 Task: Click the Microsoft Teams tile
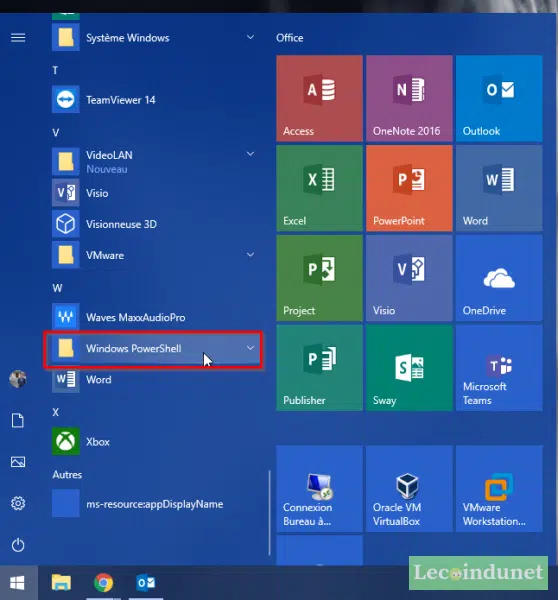(x=499, y=368)
